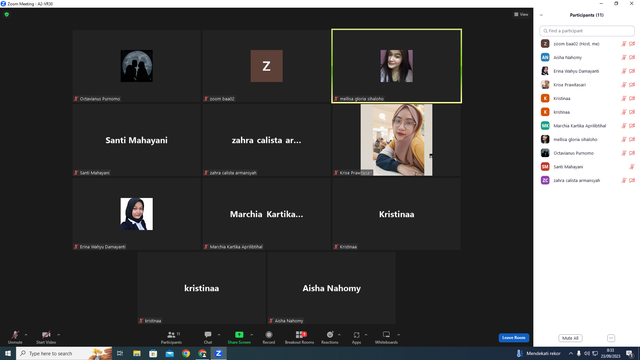Open Zoom icon in taskbar
640x360 pixels.
point(218,353)
